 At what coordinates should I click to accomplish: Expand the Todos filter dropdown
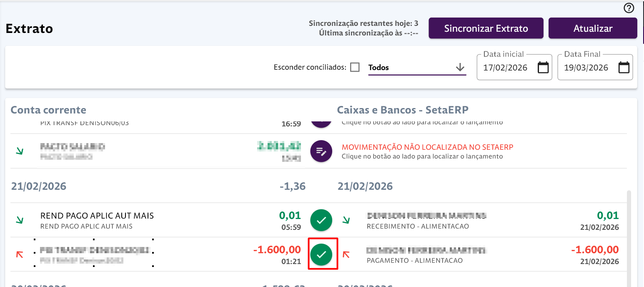(417, 68)
